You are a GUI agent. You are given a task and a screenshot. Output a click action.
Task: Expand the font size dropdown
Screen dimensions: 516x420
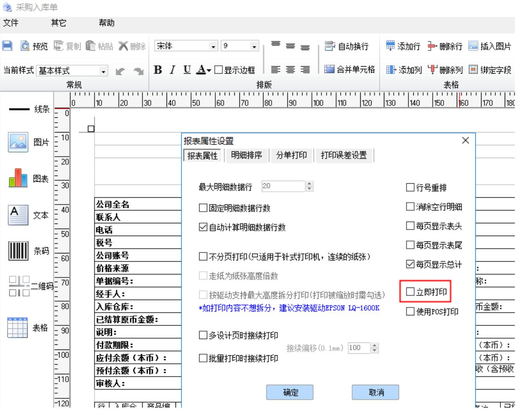click(x=254, y=46)
